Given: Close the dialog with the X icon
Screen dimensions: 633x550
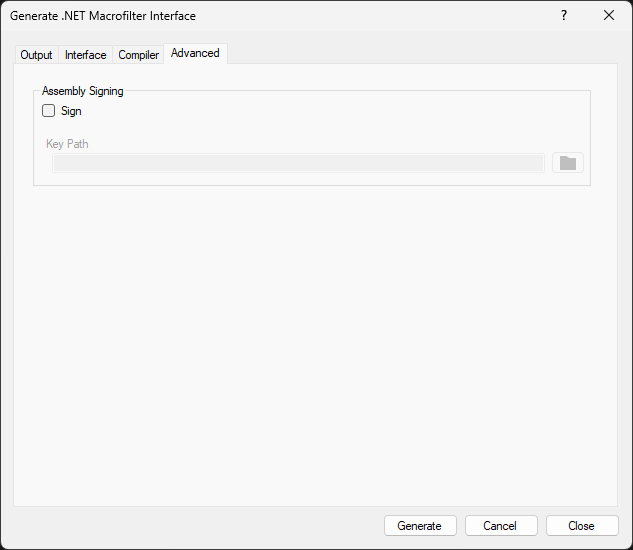Looking at the screenshot, I should (x=609, y=16).
